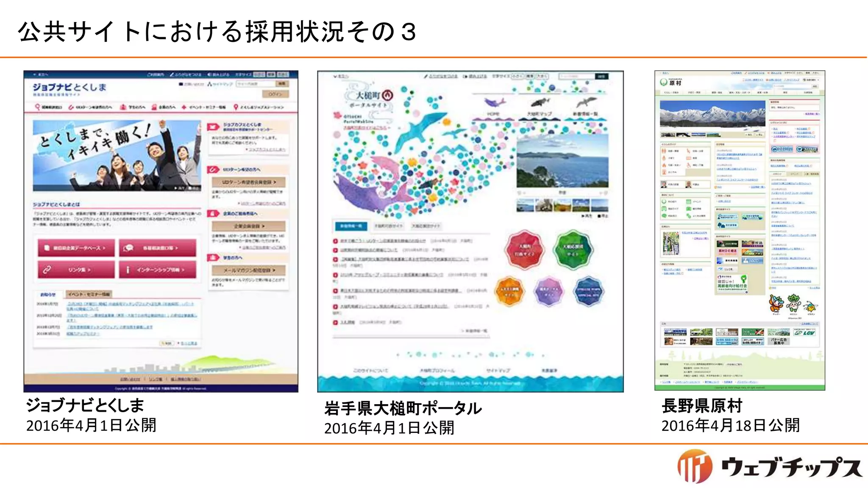Click the バナー広告募集中 banner
This screenshot has width=868, height=488.
point(778,341)
